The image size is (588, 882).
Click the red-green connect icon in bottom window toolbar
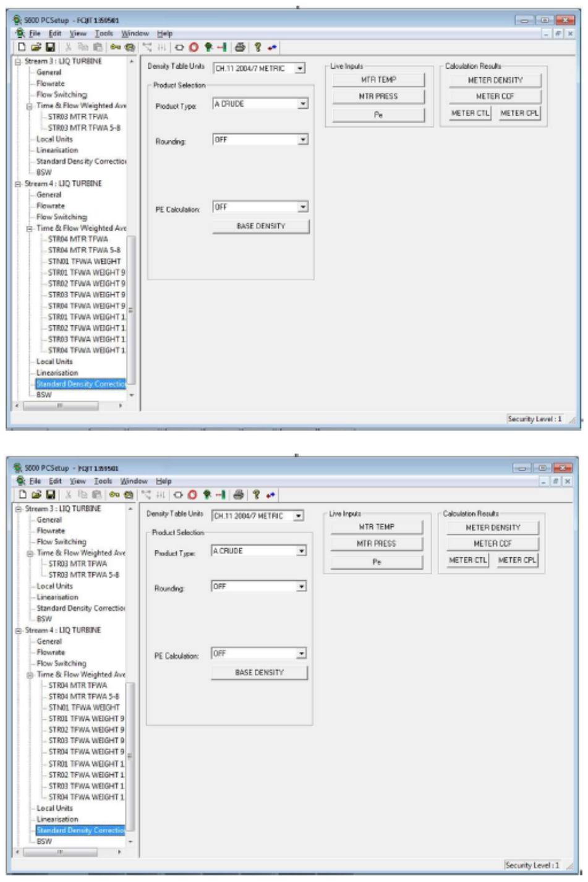(x=220, y=494)
